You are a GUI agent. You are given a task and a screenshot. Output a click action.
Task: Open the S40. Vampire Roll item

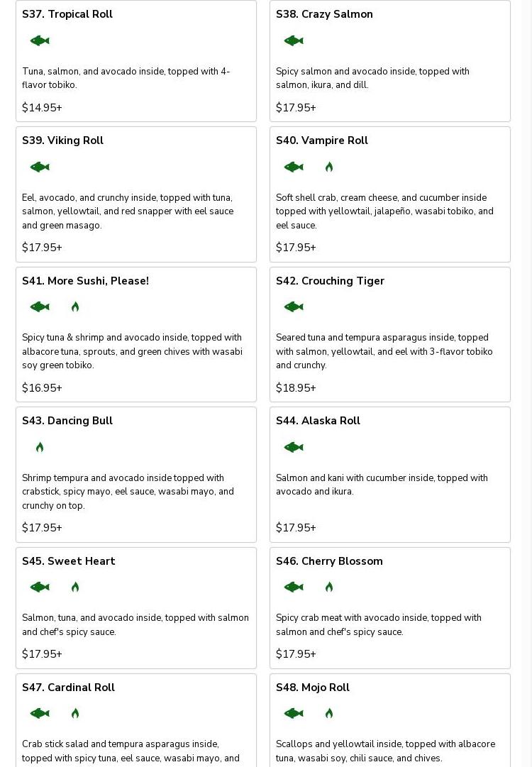[x=322, y=140]
